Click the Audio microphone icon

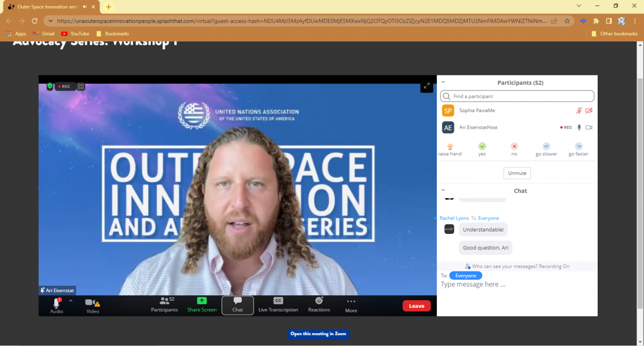coord(56,303)
